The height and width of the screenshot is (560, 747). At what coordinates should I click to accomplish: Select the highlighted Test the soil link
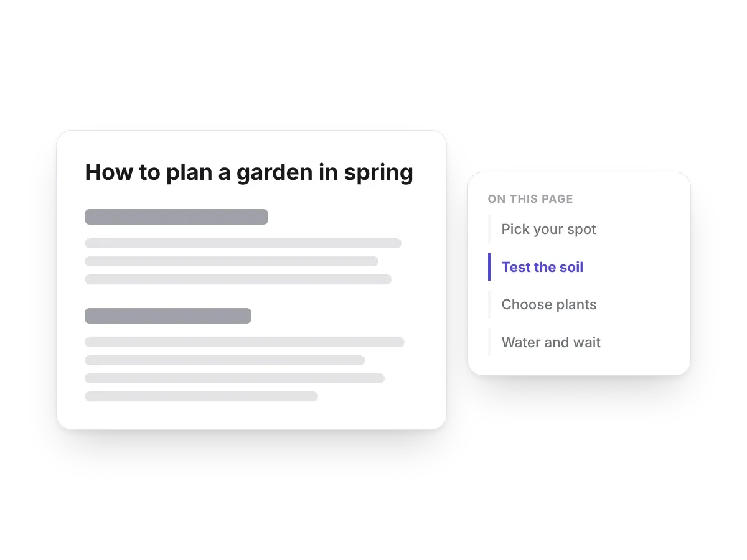pos(542,267)
